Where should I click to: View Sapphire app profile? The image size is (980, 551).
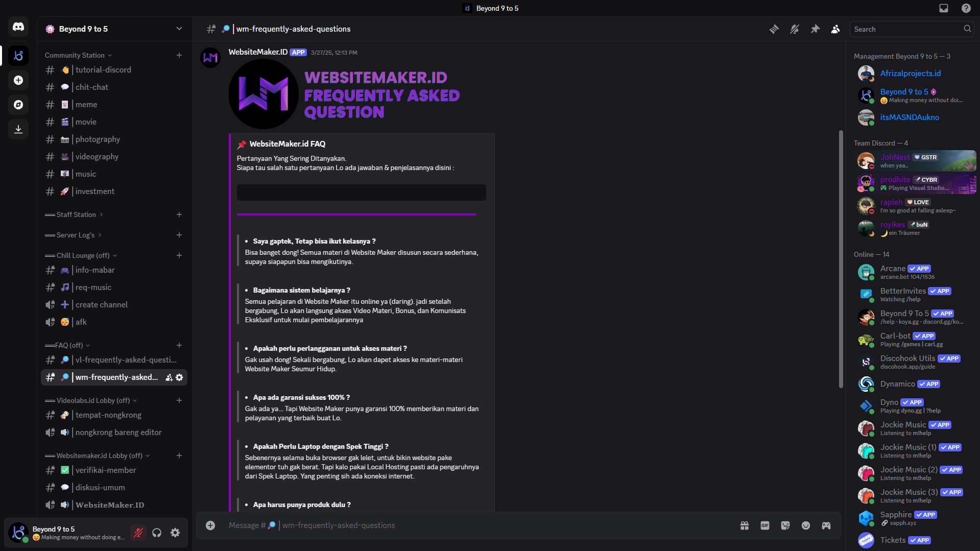(x=915, y=518)
